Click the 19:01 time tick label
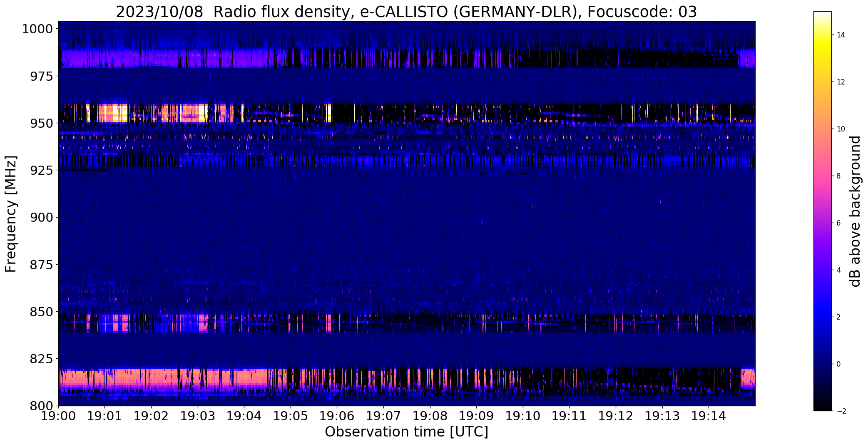This screenshot has height=444, width=868. pos(105,416)
